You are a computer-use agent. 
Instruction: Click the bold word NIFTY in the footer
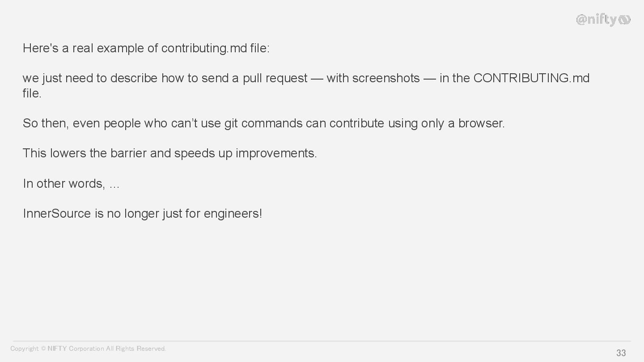(57, 349)
